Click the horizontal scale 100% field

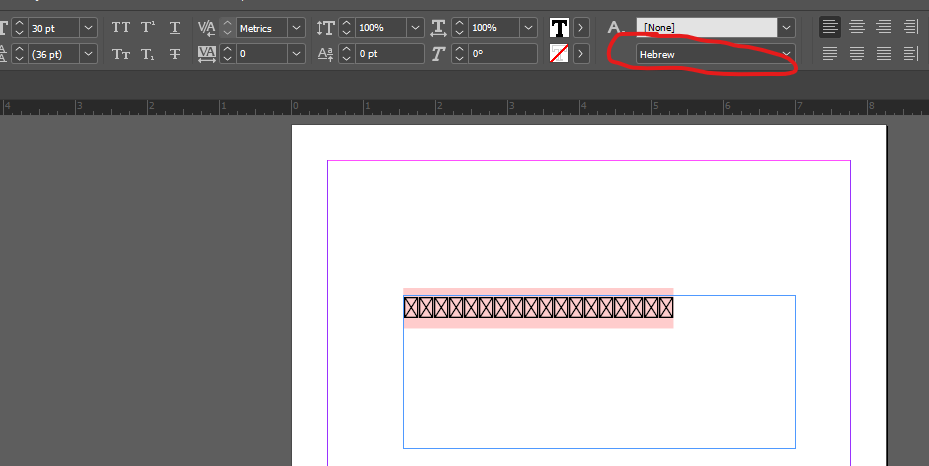point(494,28)
